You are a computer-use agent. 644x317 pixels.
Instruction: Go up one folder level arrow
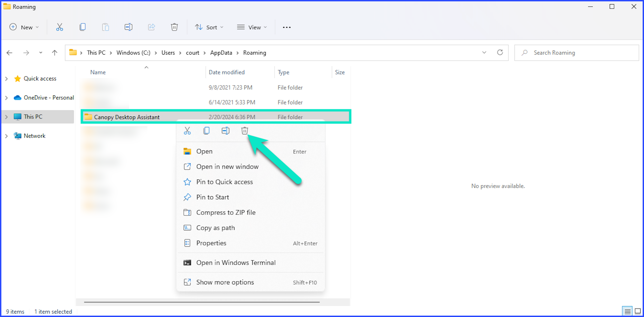click(x=55, y=53)
